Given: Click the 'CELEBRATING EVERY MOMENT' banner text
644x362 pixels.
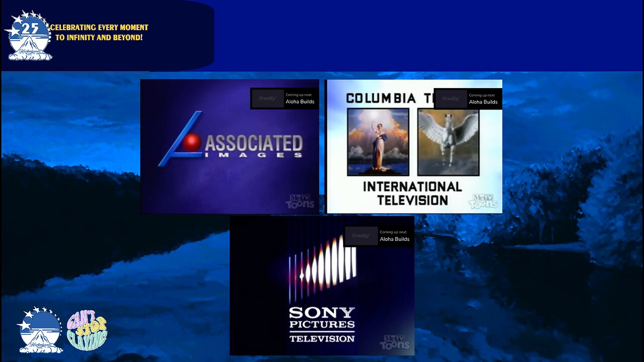Looking at the screenshot, I should tap(99, 28).
